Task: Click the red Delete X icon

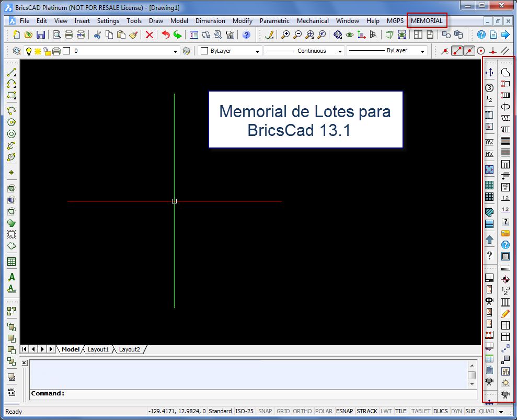Action: click(x=150, y=35)
